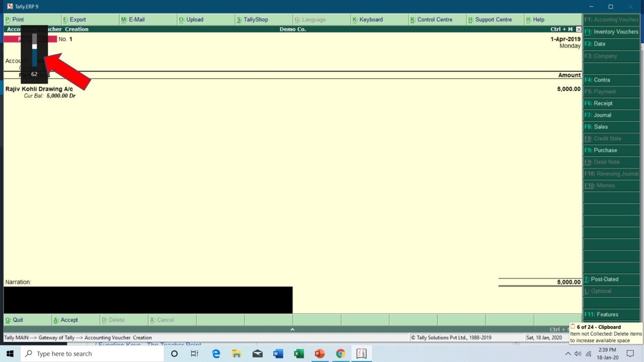Open H: Support Centre
Viewport: 644px width, 362px height.
pos(495,19)
